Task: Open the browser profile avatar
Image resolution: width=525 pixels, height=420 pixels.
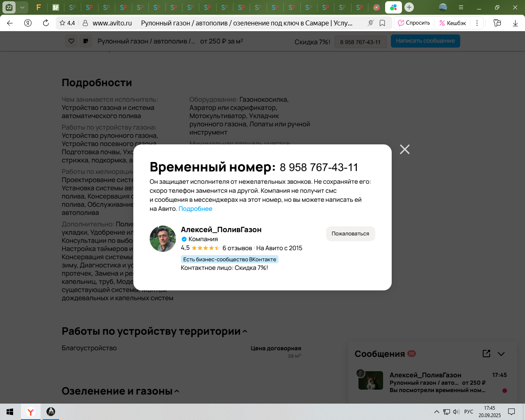Action: pyautogui.click(x=443, y=7)
